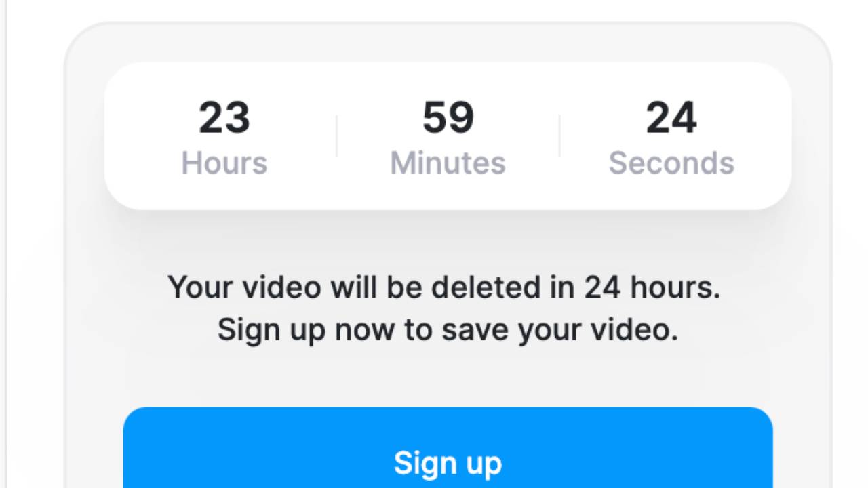Click the 'Your video will be deleted' message

coord(444,287)
